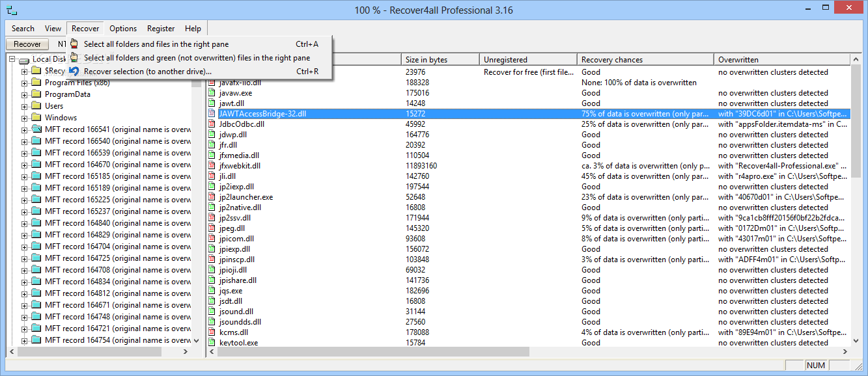Open the View menu

pos(53,29)
